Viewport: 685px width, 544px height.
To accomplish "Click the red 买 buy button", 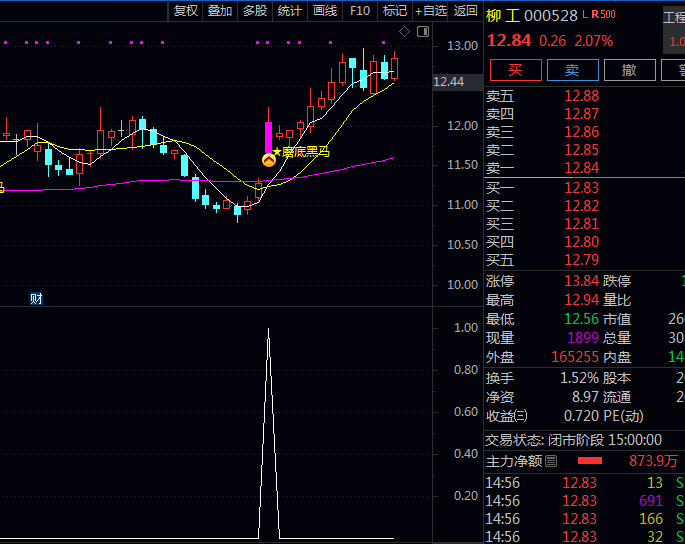I will [x=515, y=70].
